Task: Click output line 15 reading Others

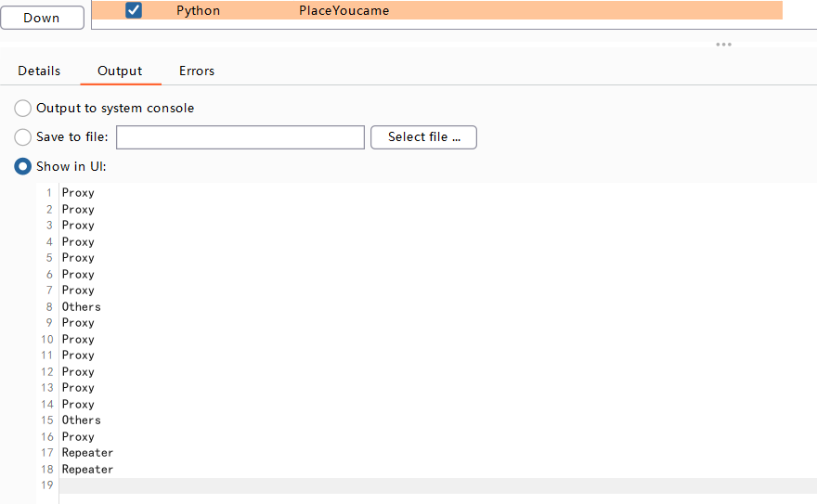Action: click(x=82, y=420)
